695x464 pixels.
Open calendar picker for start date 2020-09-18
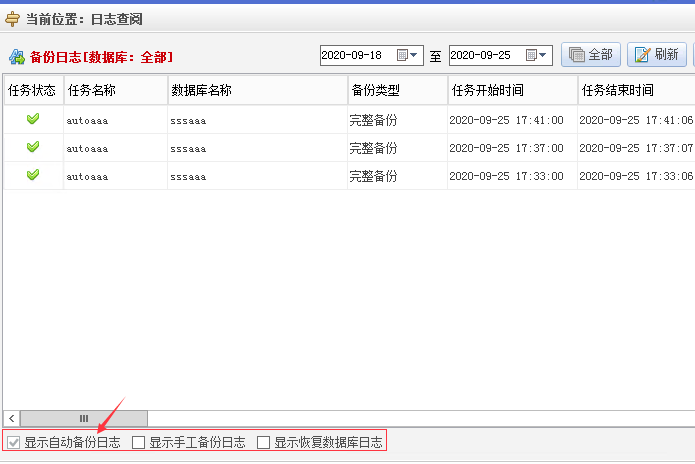[403, 56]
